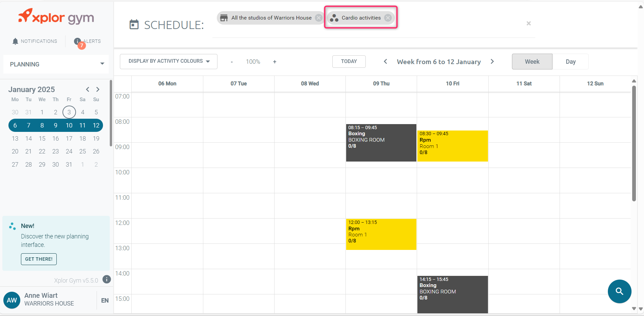The image size is (644, 316).
Task: Click the notifications bell icon
Action: [x=15, y=41]
